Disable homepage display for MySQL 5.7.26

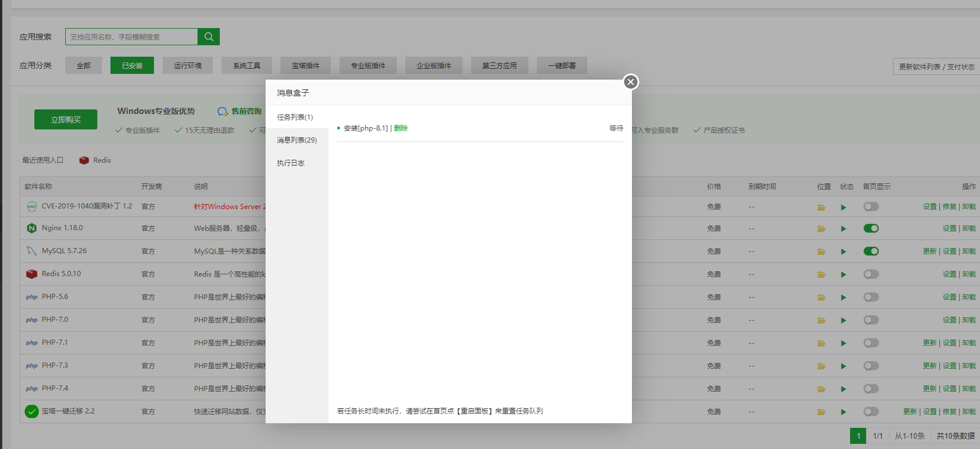point(871,251)
